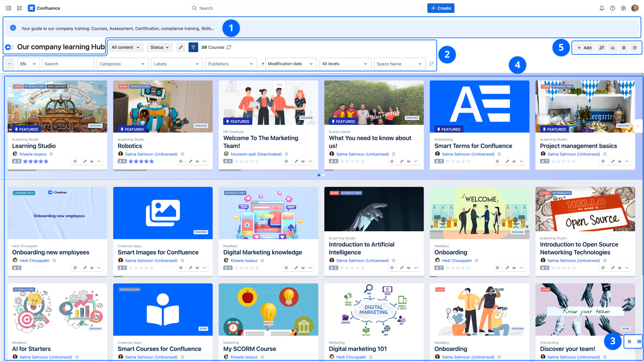This screenshot has height=362, width=644.
Task: Open the Robotics course thumbnail
Action: point(163,106)
